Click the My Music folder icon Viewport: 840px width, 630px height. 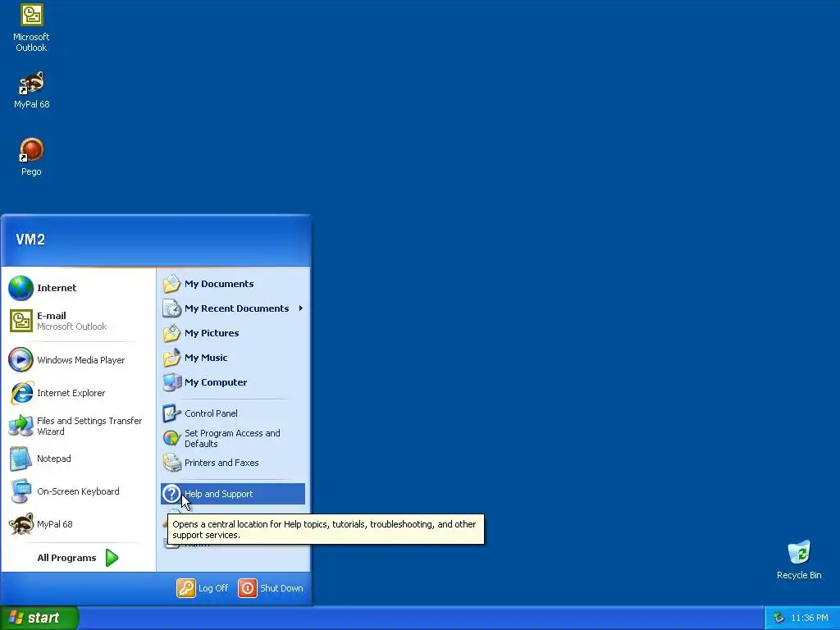(x=172, y=358)
